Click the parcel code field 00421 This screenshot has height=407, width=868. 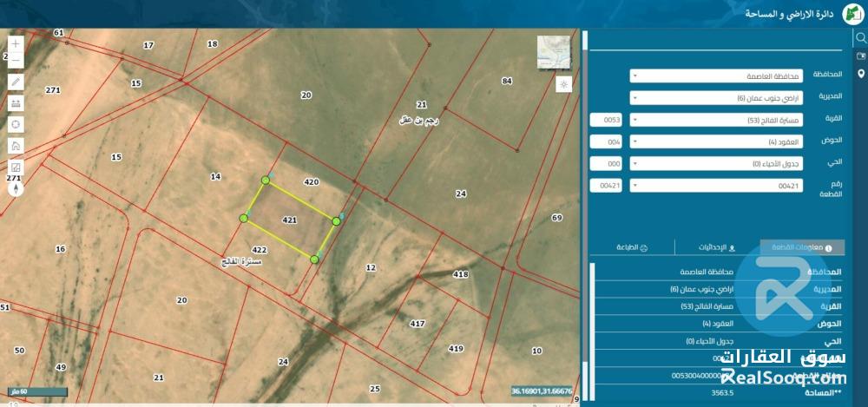pos(606,186)
